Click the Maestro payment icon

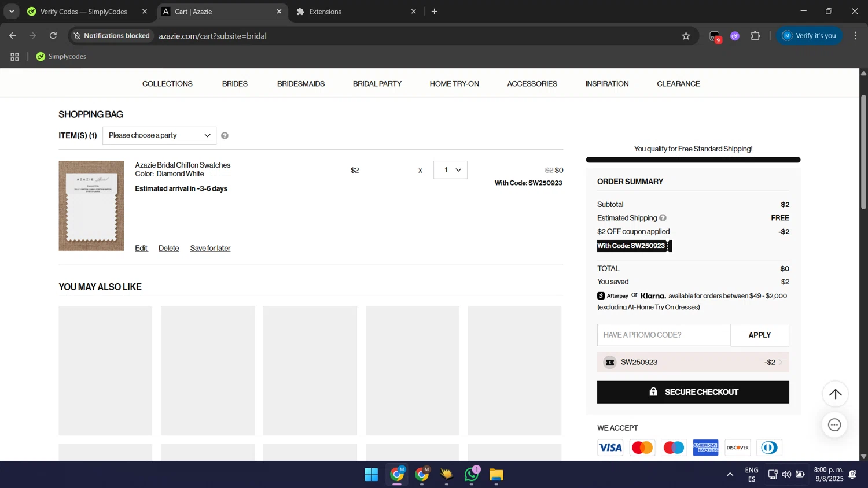(x=674, y=448)
